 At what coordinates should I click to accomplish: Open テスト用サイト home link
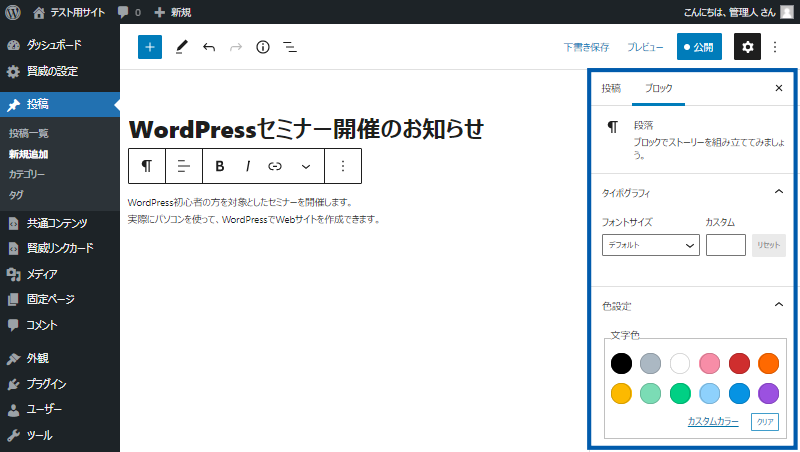point(69,12)
